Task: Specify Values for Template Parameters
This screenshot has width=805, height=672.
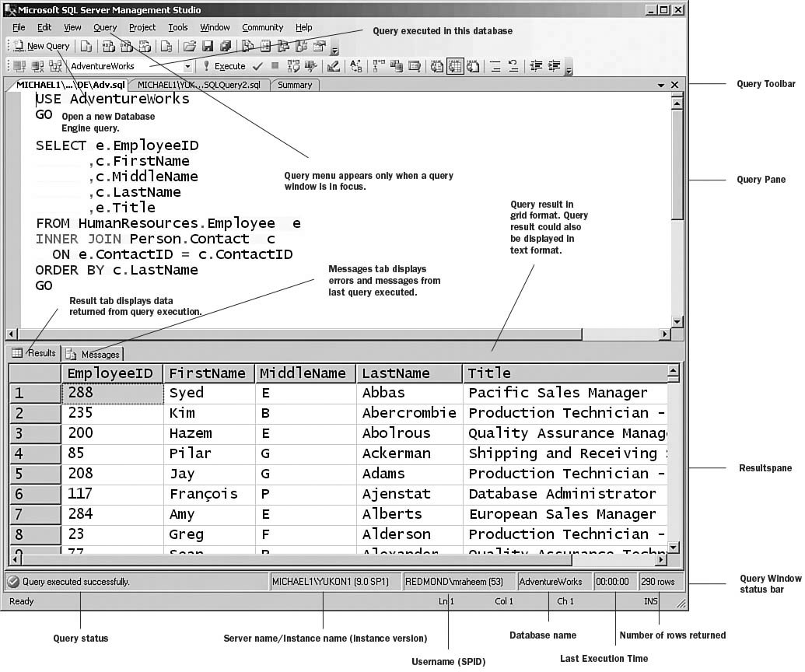Action: pyautogui.click(x=355, y=66)
